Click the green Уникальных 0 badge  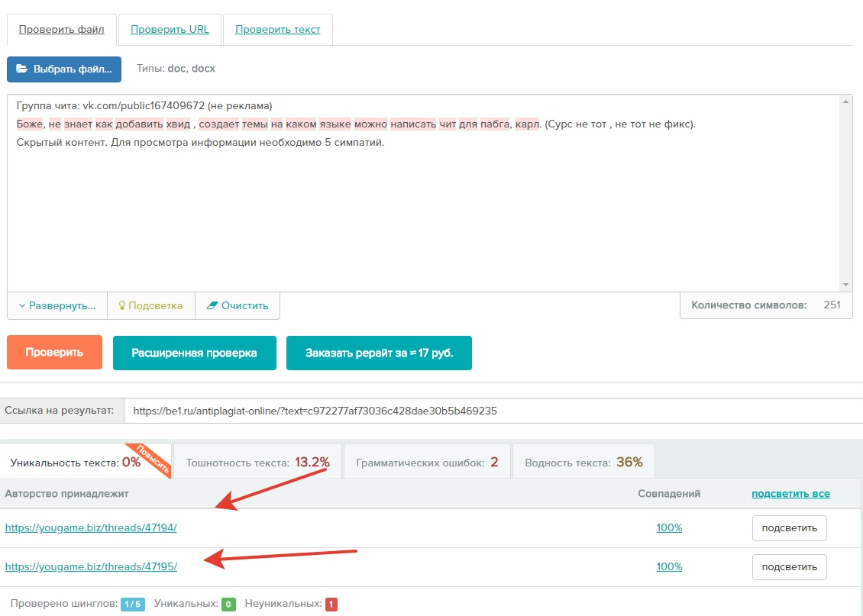tap(228, 605)
